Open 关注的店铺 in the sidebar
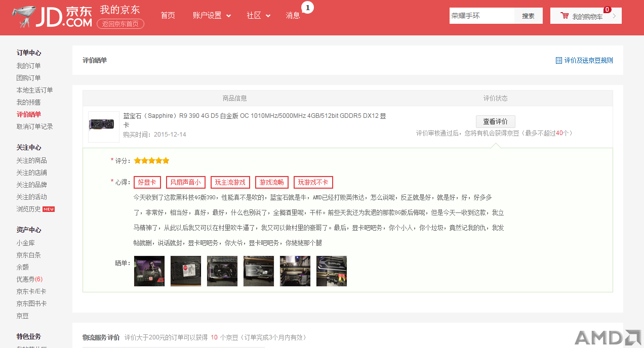This screenshot has width=644, height=348. 31,172
